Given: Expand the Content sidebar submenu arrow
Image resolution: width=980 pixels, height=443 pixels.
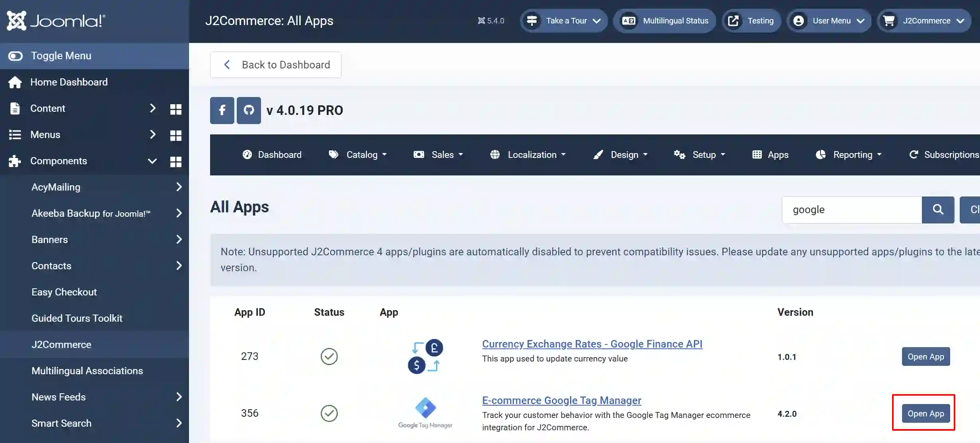Looking at the screenshot, I should [152, 108].
